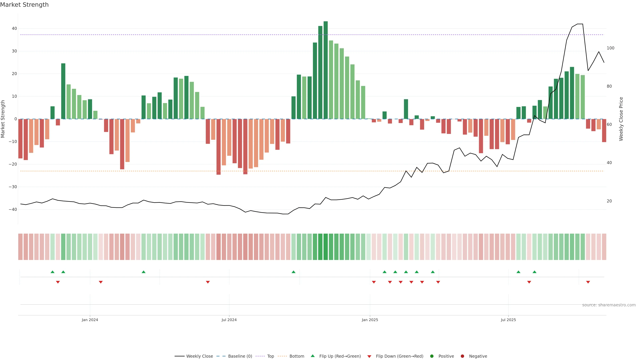Click the Jan 2025 axis label
This screenshot has width=644, height=362.
(x=370, y=320)
